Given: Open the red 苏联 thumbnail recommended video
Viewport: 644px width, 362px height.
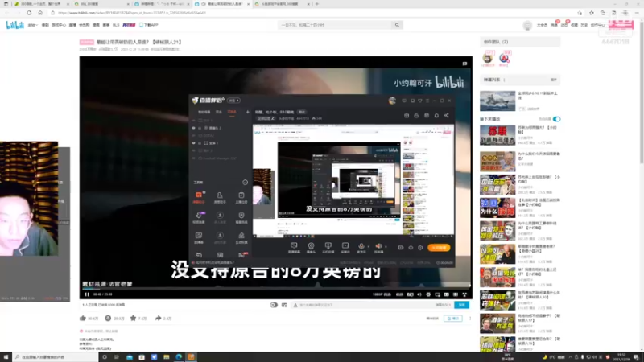Looking at the screenshot, I should [497, 135].
